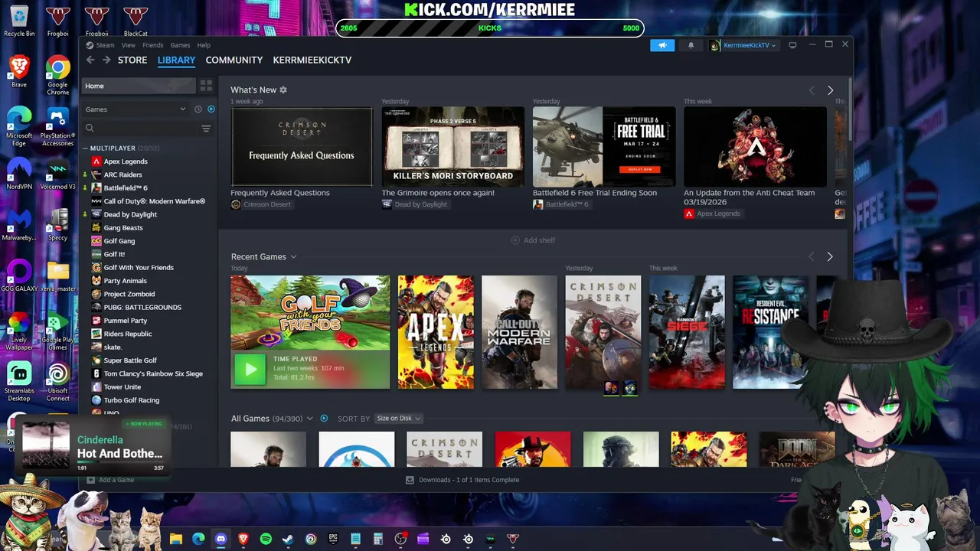The height and width of the screenshot is (551, 980).
Task: Open What's New settings gear
Action: tap(283, 90)
